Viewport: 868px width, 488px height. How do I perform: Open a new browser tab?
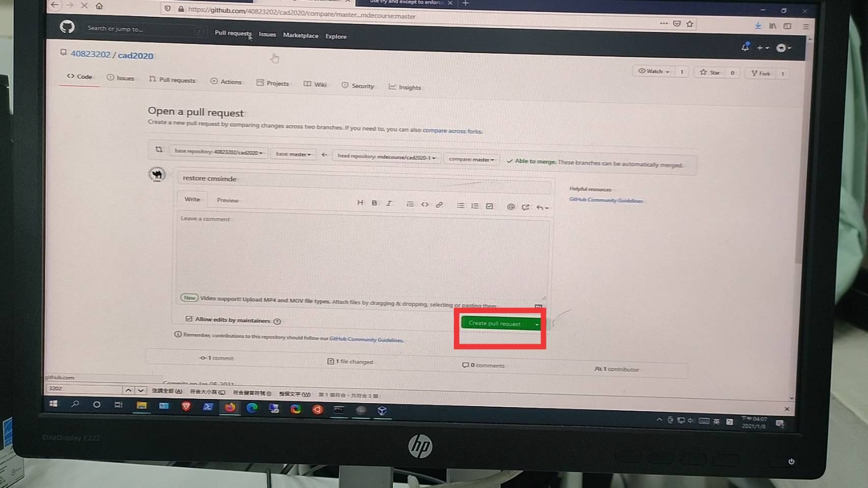pyautogui.click(x=466, y=3)
